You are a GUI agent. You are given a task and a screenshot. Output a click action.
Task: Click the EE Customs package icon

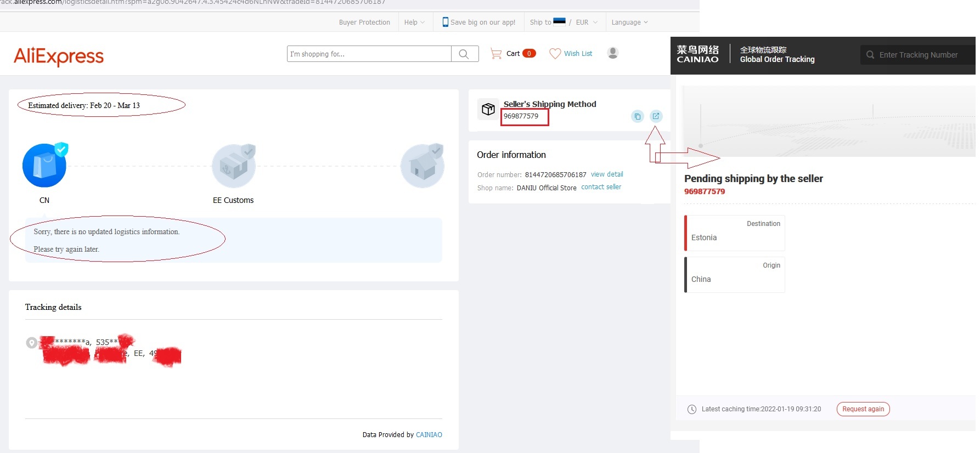pos(233,166)
